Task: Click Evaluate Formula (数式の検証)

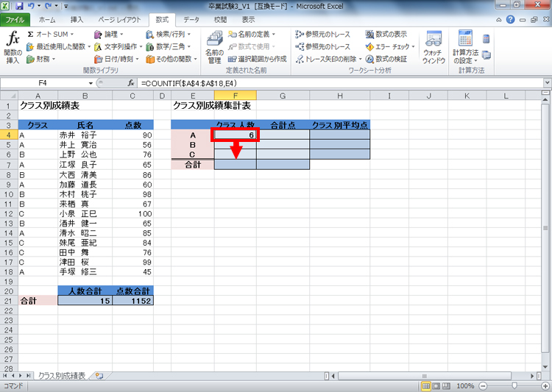Action: pos(386,59)
